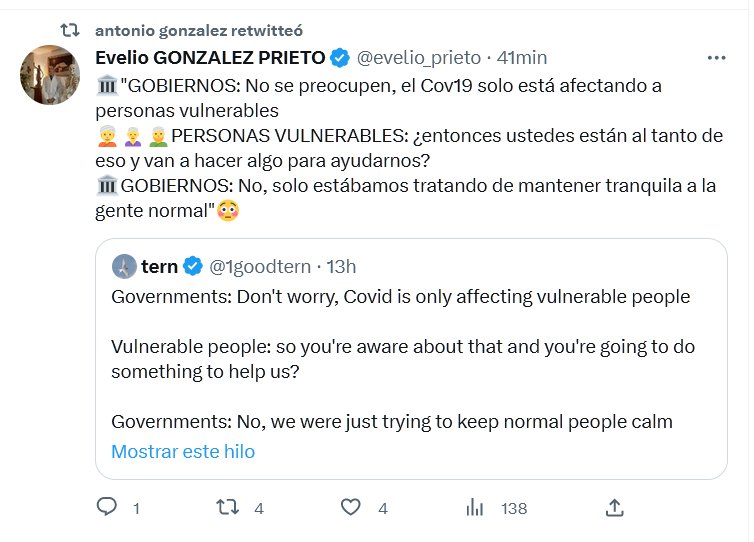The image size is (754, 542).
Task: Click the reply speech bubble icon
Action: [x=107, y=508]
